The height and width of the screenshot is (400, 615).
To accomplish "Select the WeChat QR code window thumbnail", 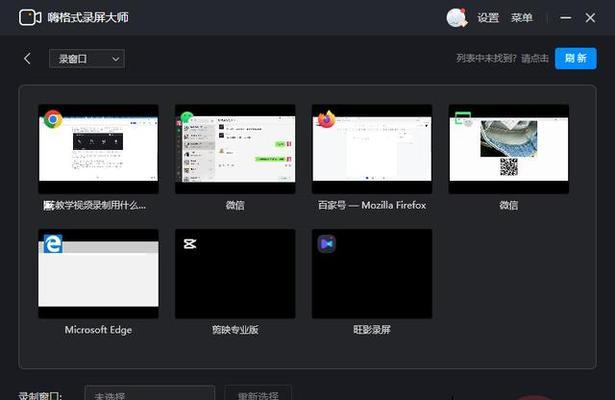I will (509, 149).
